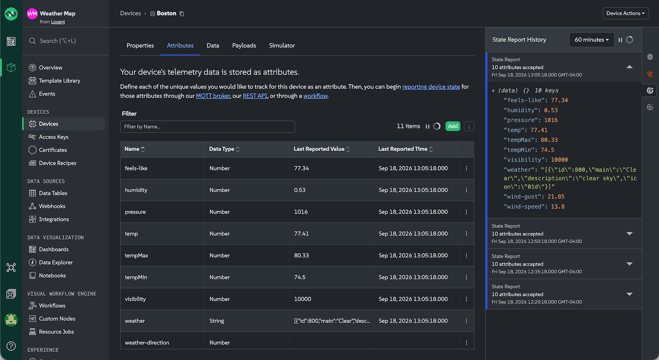
Task: Click the help question mark icon
Action: point(11,346)
